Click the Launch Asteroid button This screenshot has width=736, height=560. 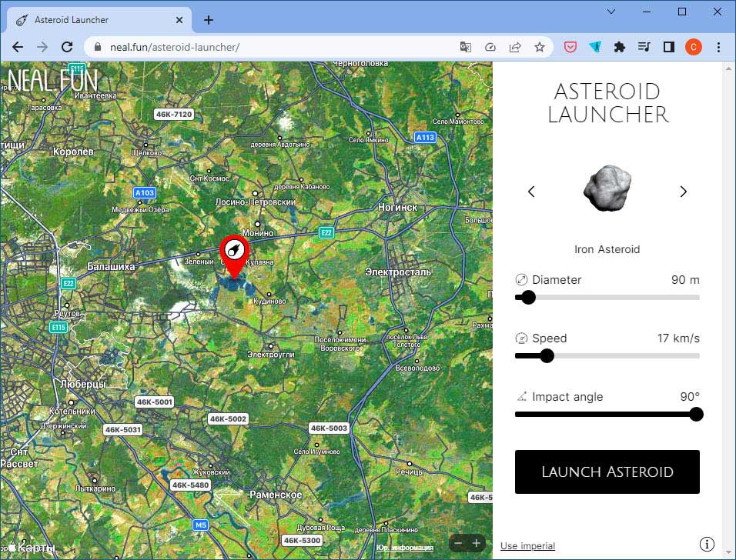pyautogui.click(x=607, y=472)
